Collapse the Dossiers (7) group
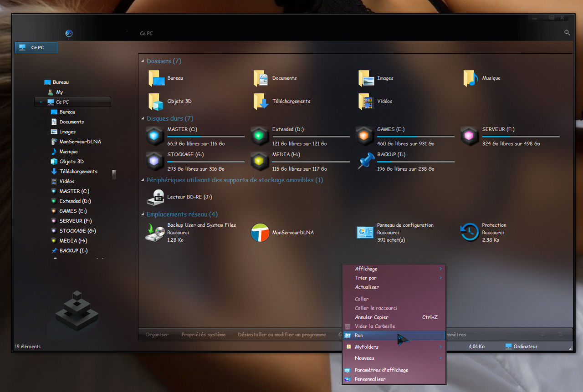 click(x=143, y=61)
